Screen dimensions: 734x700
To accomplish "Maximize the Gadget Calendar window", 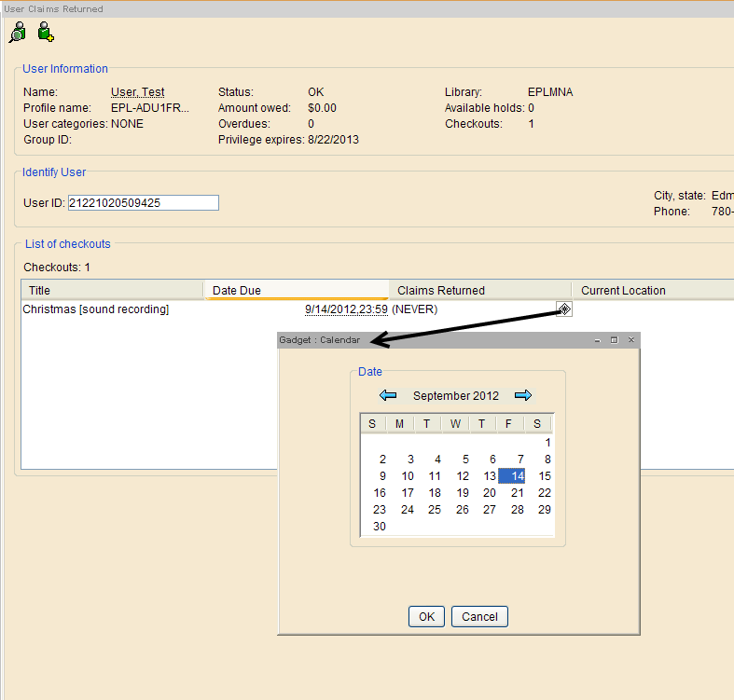I will point(615,340).
